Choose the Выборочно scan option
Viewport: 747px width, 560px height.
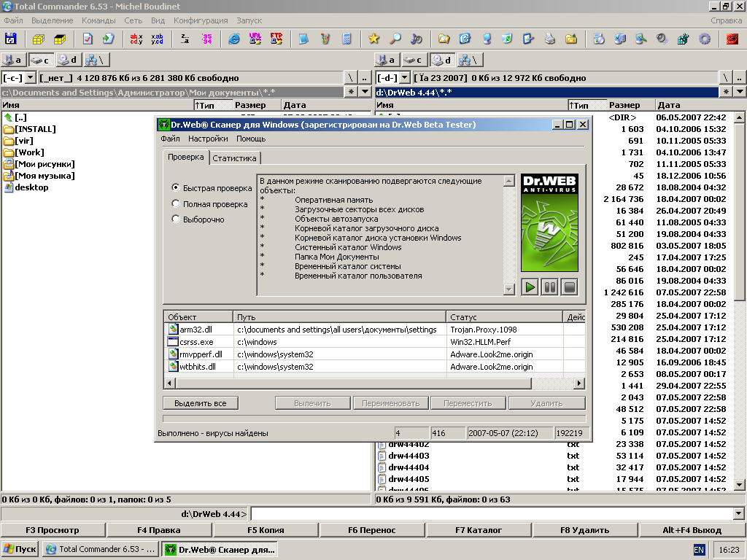[176, 219]
